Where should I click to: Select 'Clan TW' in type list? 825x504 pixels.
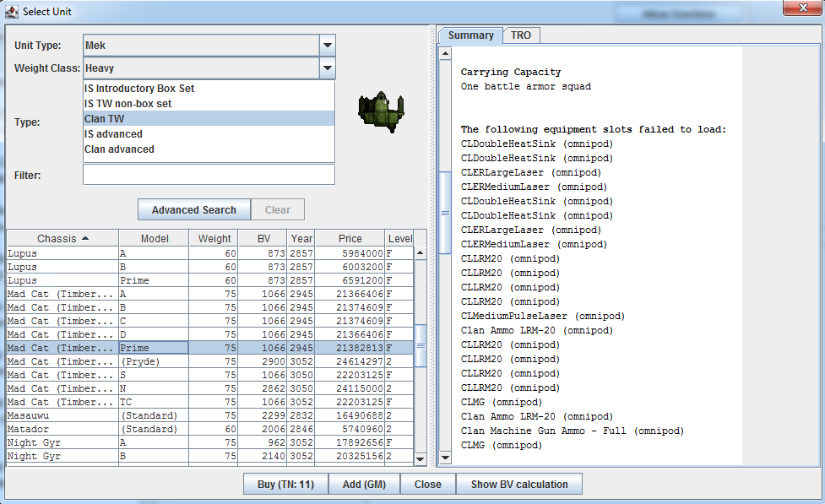click(x=209, y=119)
